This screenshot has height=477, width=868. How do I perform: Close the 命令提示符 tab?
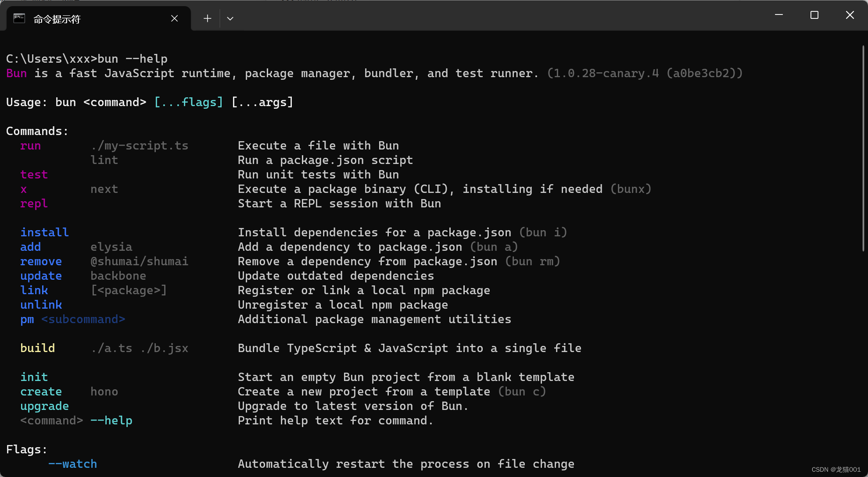coord(174,18)
